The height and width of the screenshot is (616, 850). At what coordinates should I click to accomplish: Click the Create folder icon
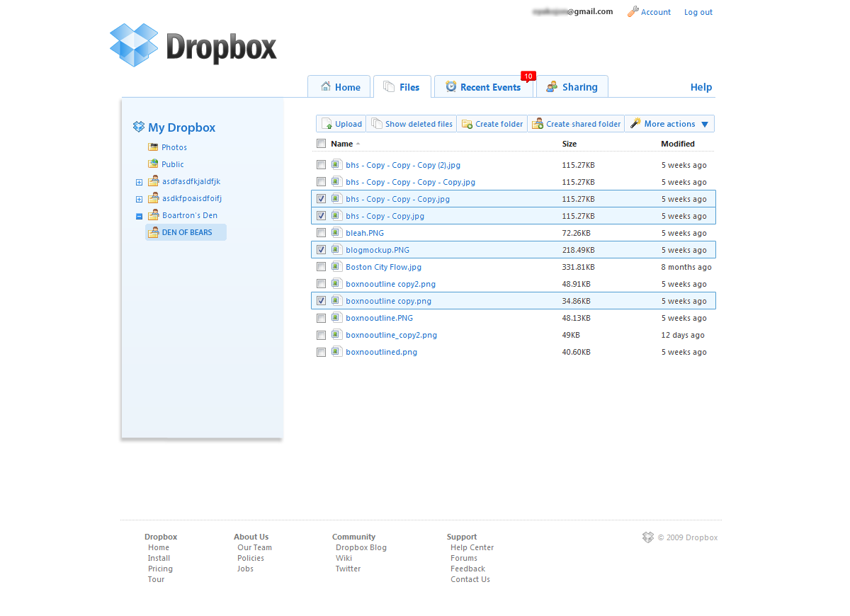467,124
